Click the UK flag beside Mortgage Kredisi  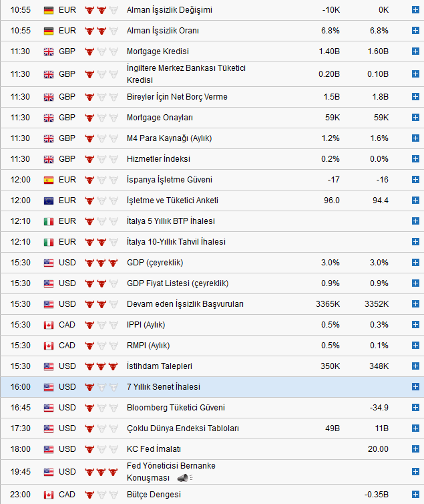(49, 51)
